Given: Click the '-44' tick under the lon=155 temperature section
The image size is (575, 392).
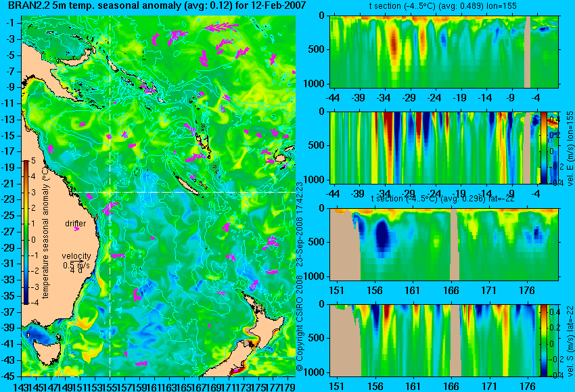Looking at the screenshot, I should click(333, 98).
